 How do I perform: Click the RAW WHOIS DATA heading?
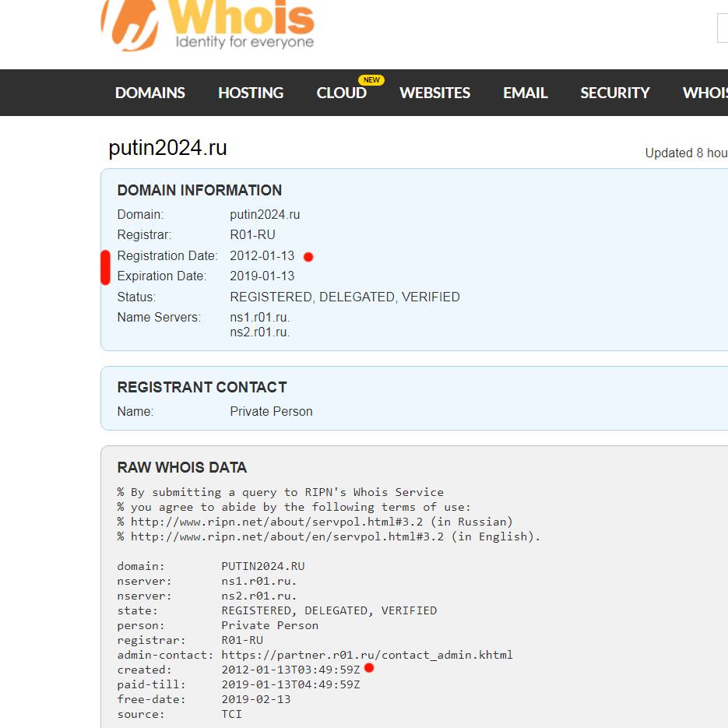(x=182, y=467)
